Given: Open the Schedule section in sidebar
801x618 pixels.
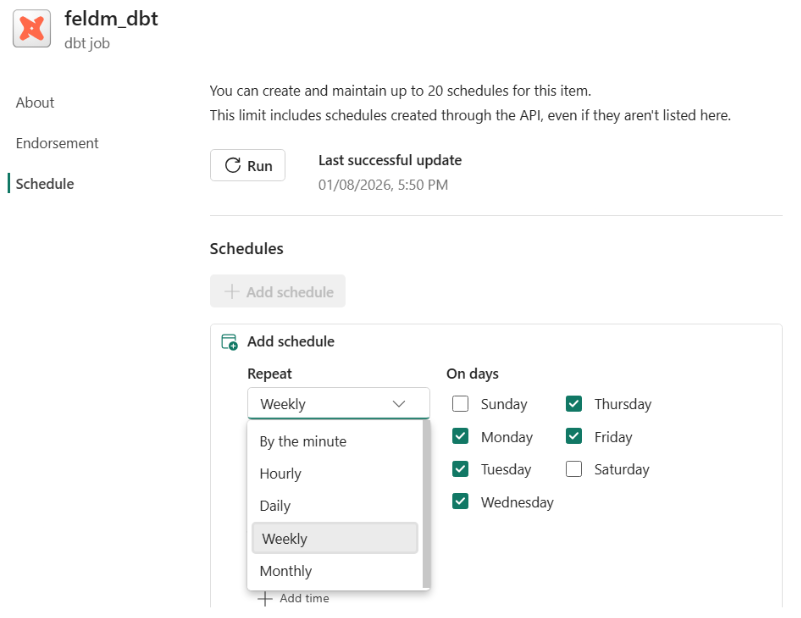Looking at the screenshot, I should pyautogui.click(x=45, y=184).
